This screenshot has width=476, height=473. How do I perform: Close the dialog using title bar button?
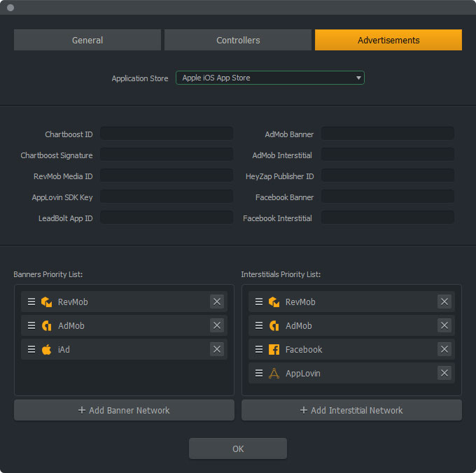(10, 8)
